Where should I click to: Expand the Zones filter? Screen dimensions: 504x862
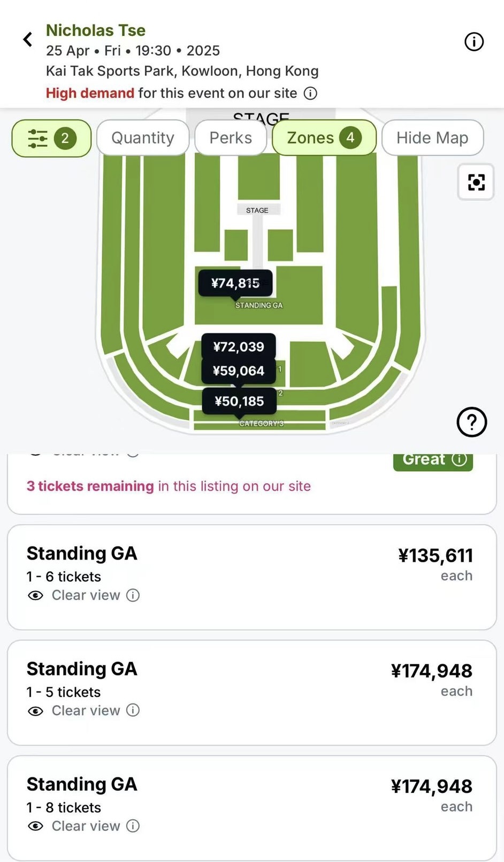(x=324, y=138)
